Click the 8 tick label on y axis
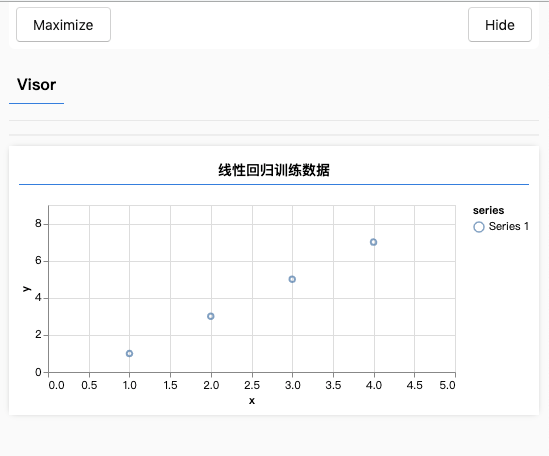The width and height of the screenshot is (549, 456). (x=38, y=223)
